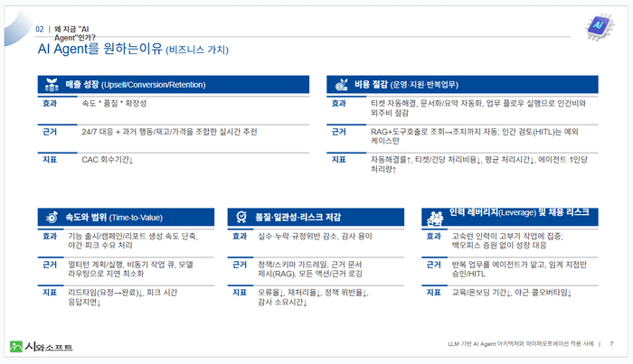Click 근거 label in 매출 성장 section
The width and height of the screenshot is (633, 364).
(x=50, y=132)
